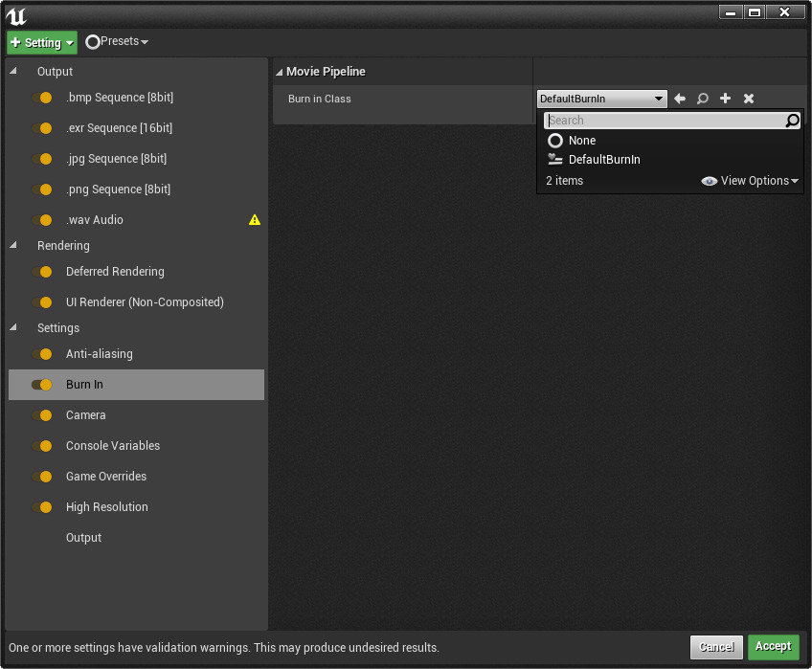Select the Camera setting entry
The width and height of the screenshot is (812, 669).
tap(86, 415)
